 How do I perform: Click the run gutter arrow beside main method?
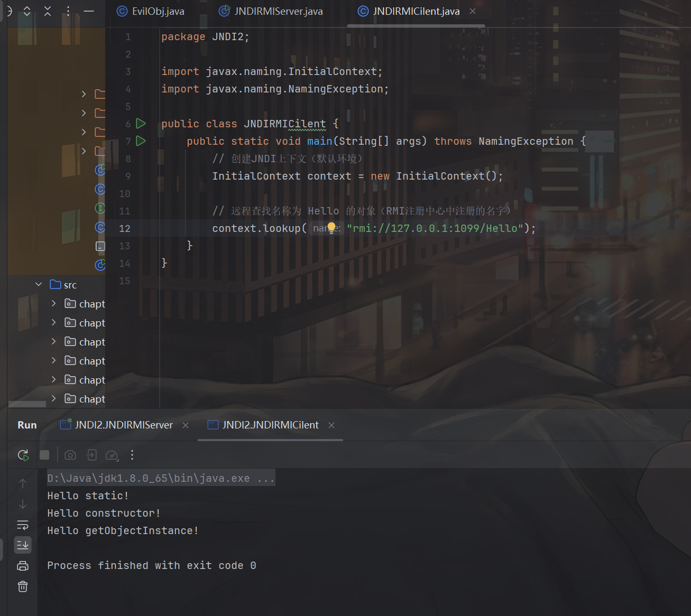(x=141, y=141)
